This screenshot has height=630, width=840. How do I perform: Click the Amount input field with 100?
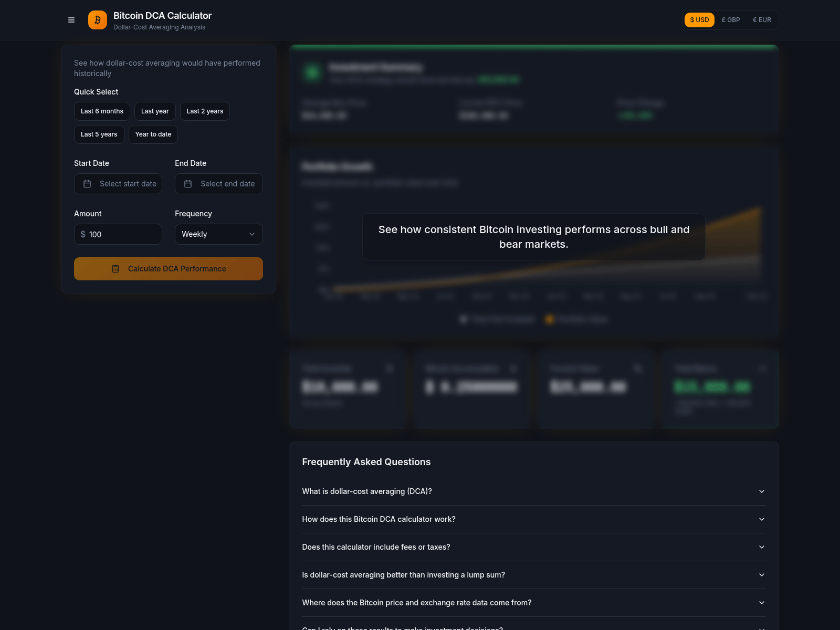pos(118,234)
